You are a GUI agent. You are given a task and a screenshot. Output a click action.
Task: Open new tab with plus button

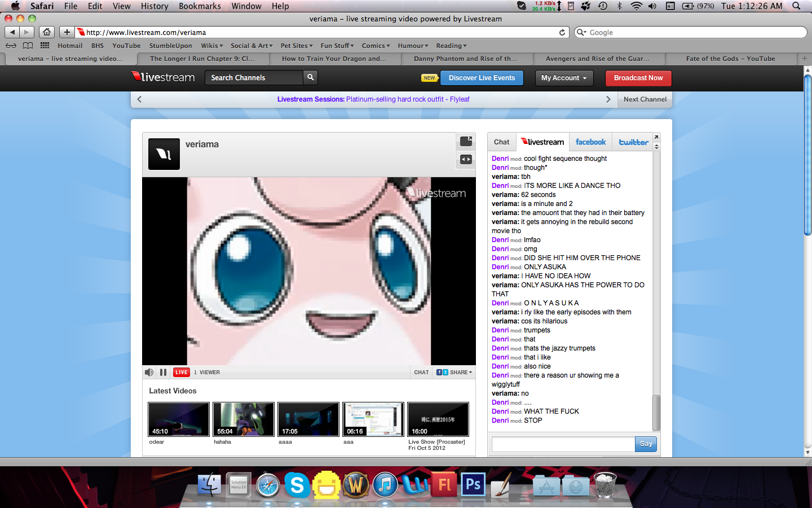point(805,58)
